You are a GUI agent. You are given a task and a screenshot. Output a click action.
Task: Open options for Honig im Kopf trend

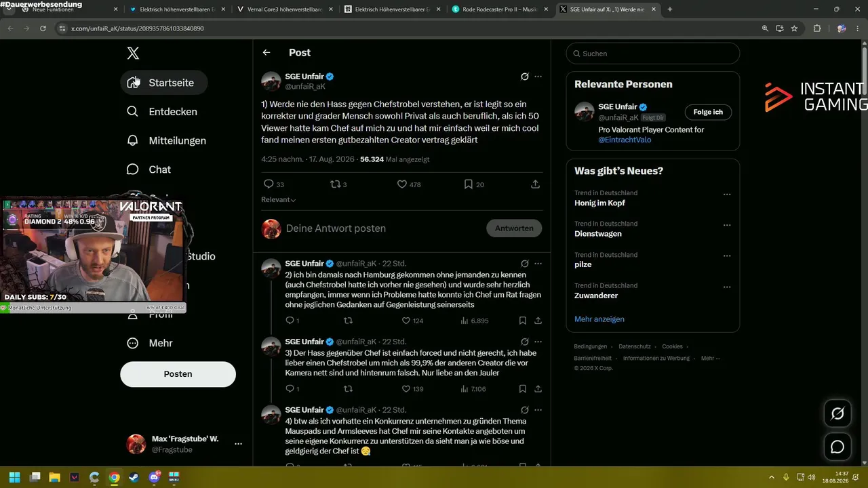click(727, 195)
